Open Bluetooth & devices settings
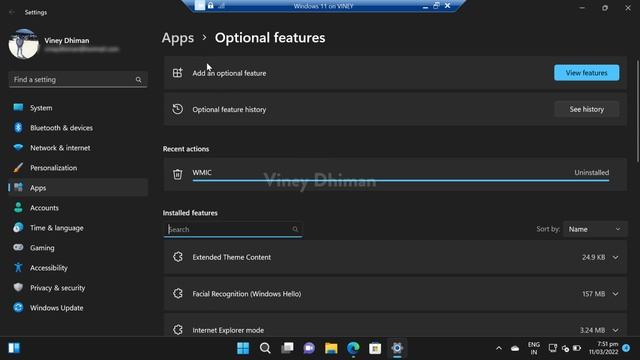 pos(78,128)
